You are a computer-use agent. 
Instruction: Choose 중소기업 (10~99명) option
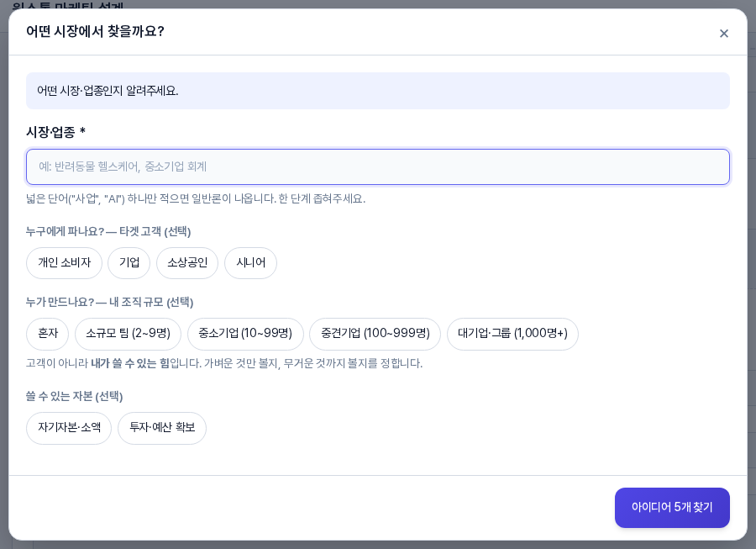245,334
